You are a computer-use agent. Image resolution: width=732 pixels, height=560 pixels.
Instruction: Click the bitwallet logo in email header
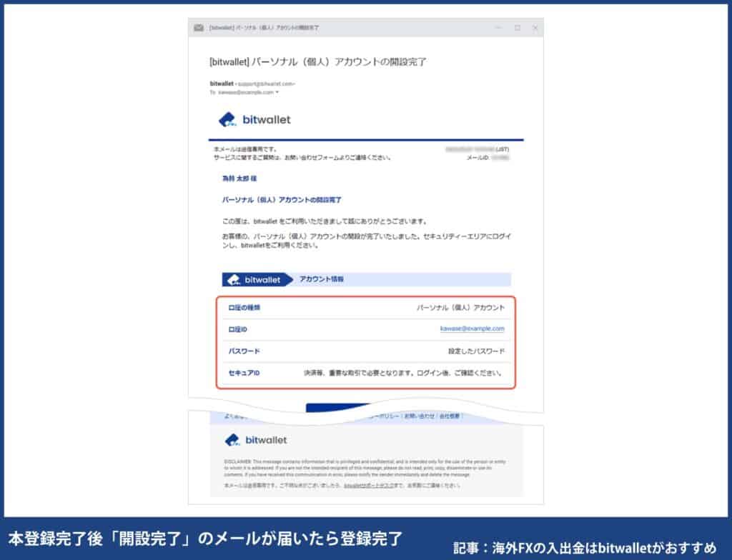(254, 119)
